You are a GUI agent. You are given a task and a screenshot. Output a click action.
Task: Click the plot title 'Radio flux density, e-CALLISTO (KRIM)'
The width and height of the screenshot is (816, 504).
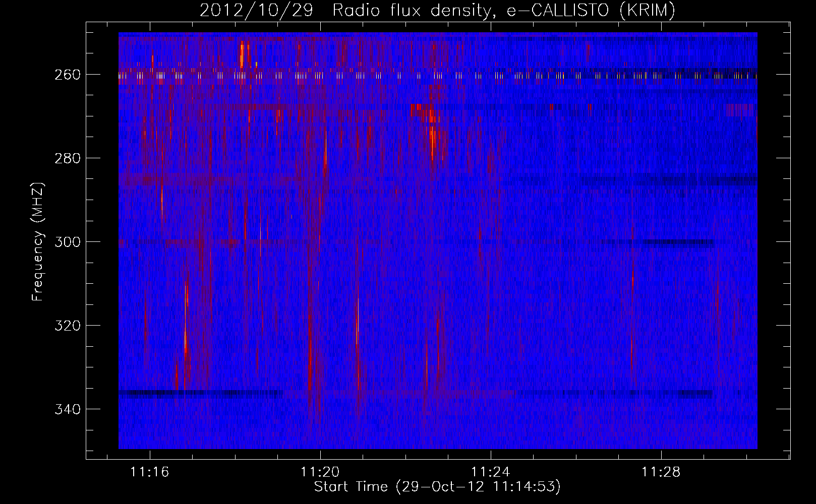(503, 11)
